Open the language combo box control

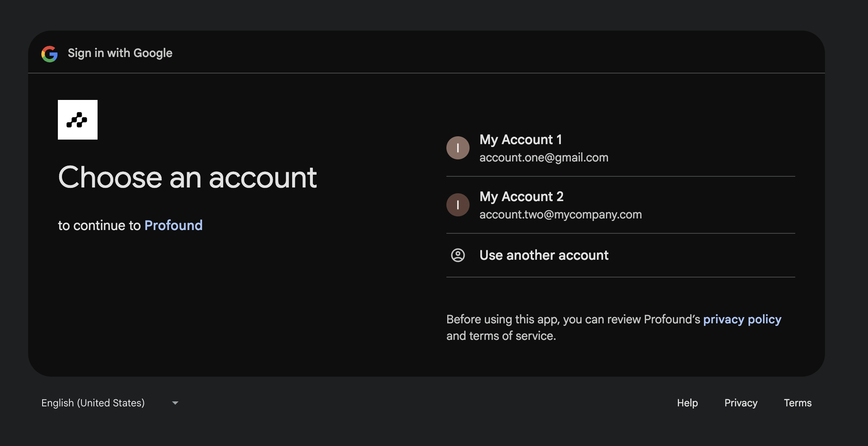[110, 403]
